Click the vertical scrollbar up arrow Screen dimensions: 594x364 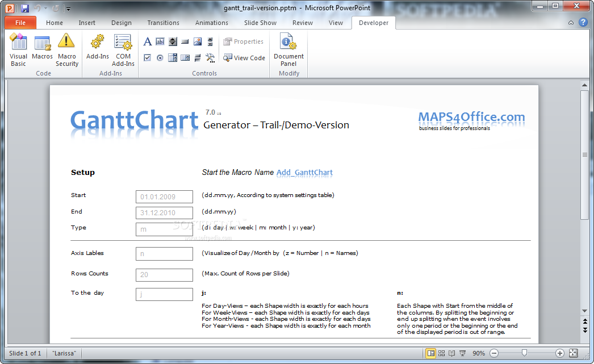(x=584, y=85)
